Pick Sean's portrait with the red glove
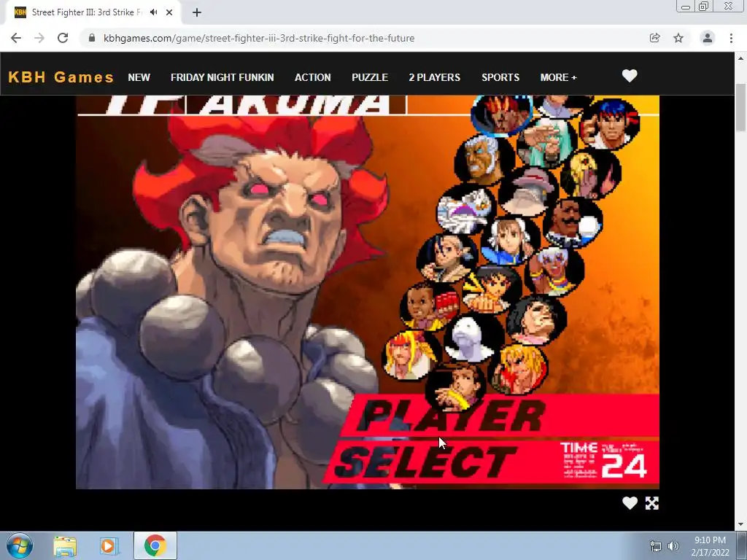Screen dimensions: 747x560 (x=430, y=306)
